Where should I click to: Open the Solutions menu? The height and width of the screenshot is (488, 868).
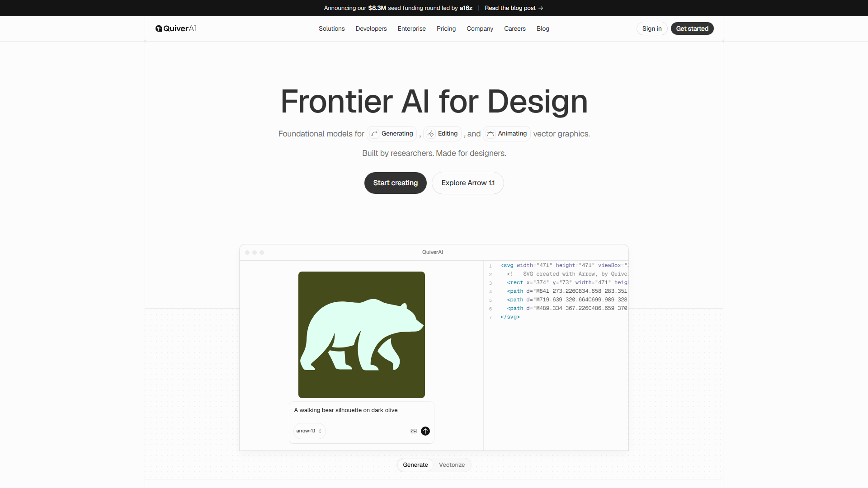[x=331, y=28]
